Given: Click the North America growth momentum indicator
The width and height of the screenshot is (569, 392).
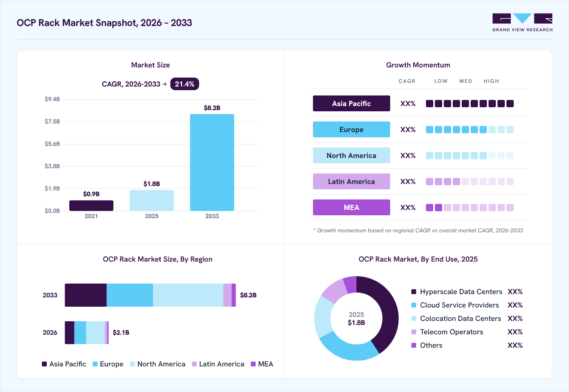Looking at the screenshot, I should [470, 156].
